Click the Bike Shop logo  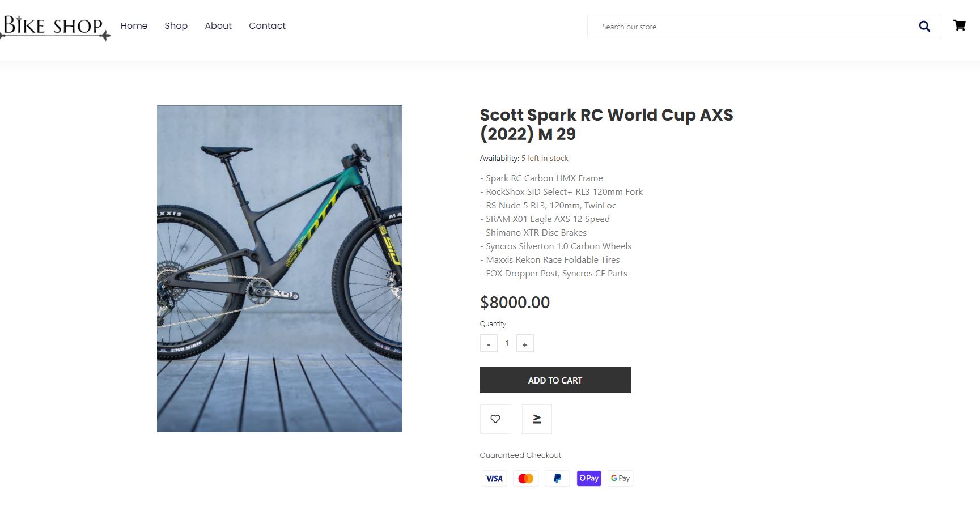click(x=55, y=27)
